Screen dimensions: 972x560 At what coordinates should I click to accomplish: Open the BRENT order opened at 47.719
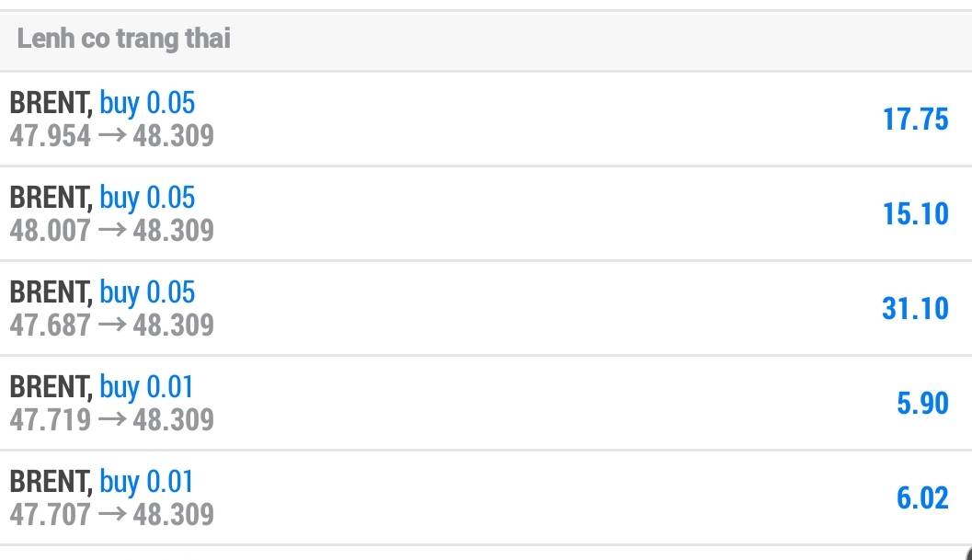click(x=460, y=403)
